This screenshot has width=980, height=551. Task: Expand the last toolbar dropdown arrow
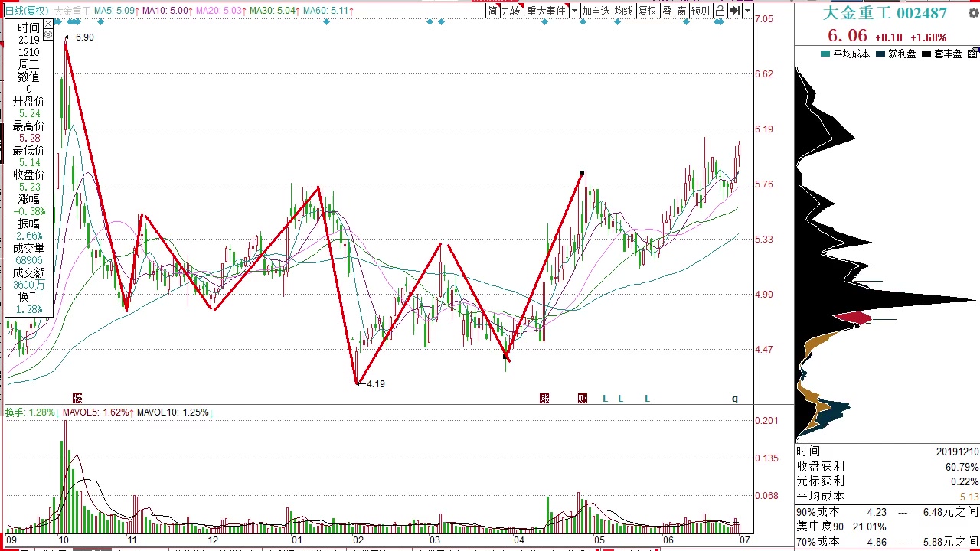point(747,11)
